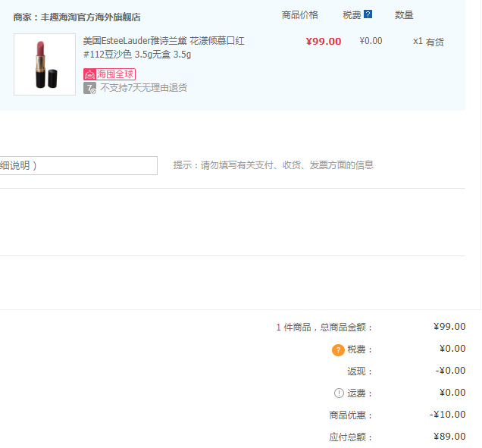The height and width of the screenshot is (448, 482).
Task: Select the red ¥99.00 product price
Action: coord(324,41)
